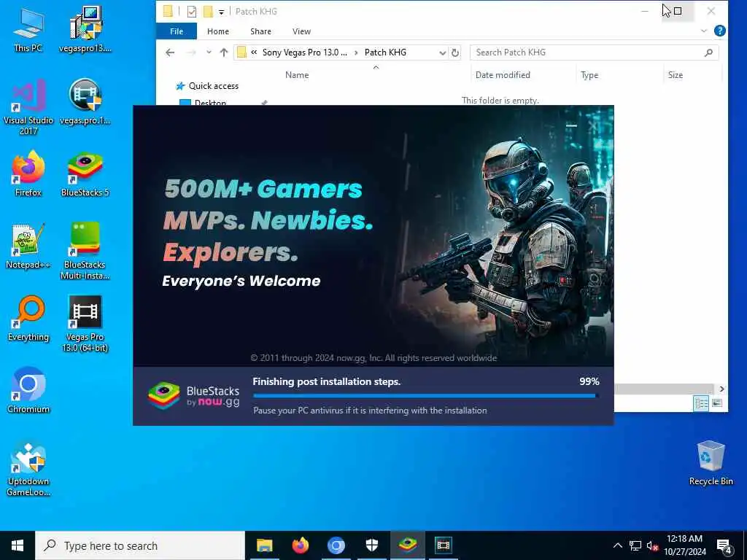Launch Visual Studio 2017 desktop shortcut
Screen dimensions: 747x560
[x=28, y=107]
